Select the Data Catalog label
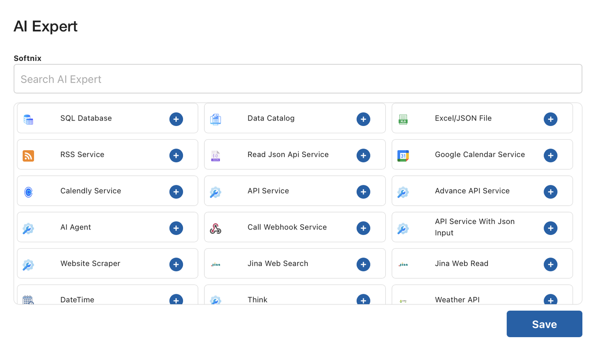596x364 pixels. [271, 118]
